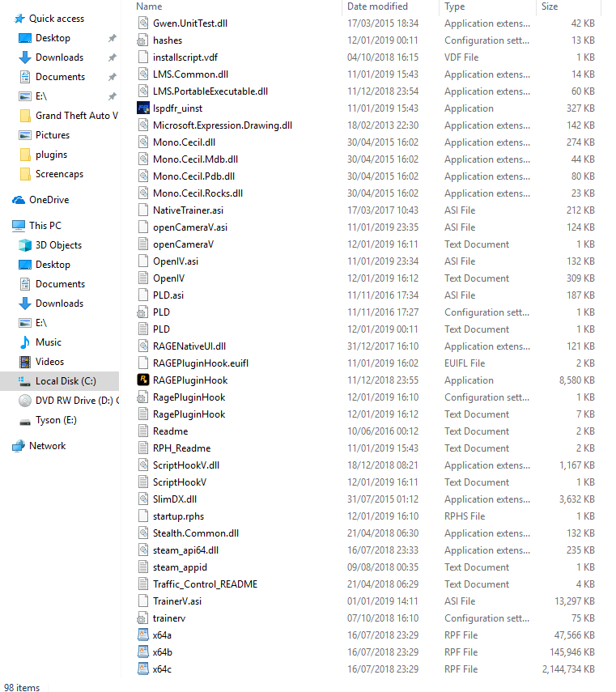Unpin Desktop from Quick access via pin icon
The image size is (616, 692).
[x=112, y=38]
